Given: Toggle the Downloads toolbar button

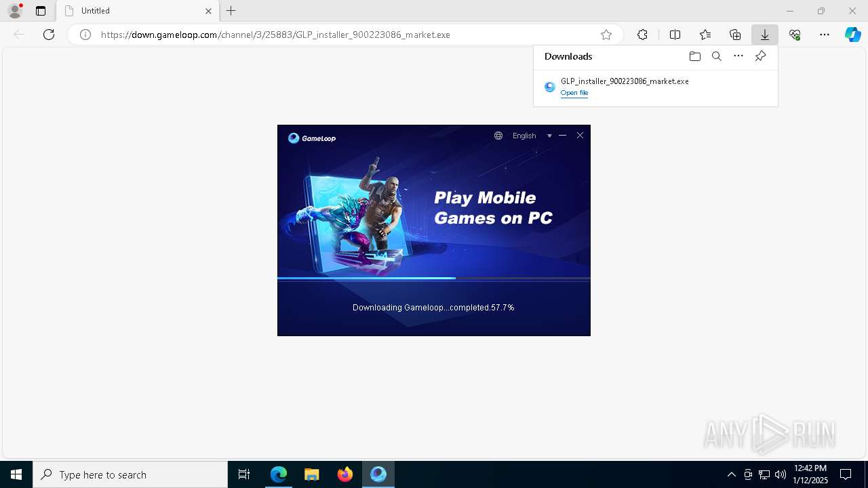Looking at the screenshot, I should (x=764, y=35).
